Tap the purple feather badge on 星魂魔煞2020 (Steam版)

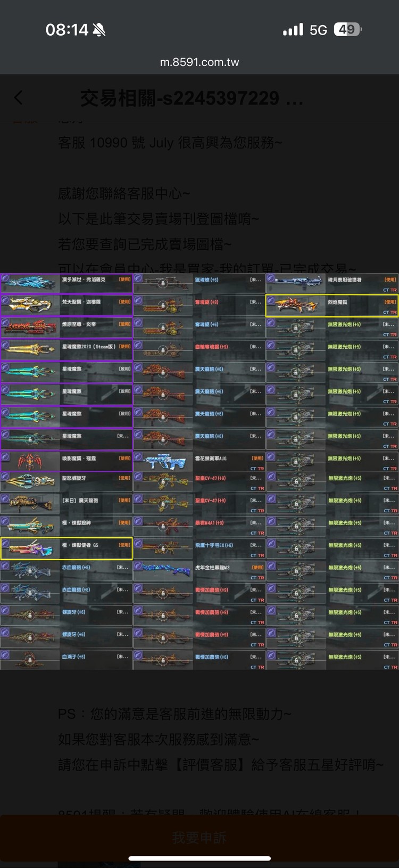tap(5, 346)
